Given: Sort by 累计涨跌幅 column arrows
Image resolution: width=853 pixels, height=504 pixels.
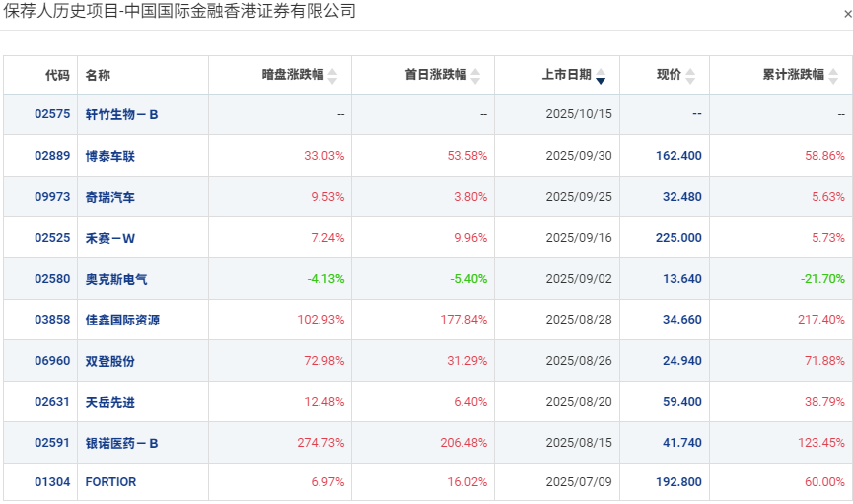Looking at the screenshot, I should [833, 76].
